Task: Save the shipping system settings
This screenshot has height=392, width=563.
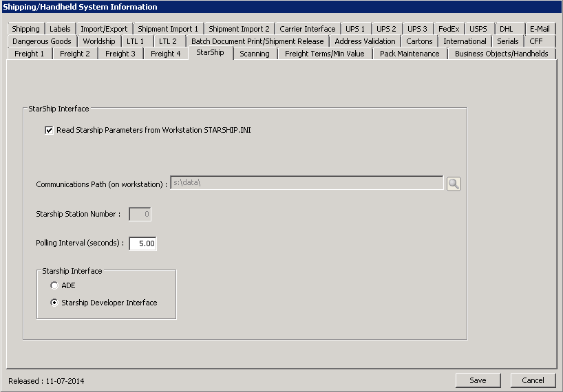Action: click(478, 380)
